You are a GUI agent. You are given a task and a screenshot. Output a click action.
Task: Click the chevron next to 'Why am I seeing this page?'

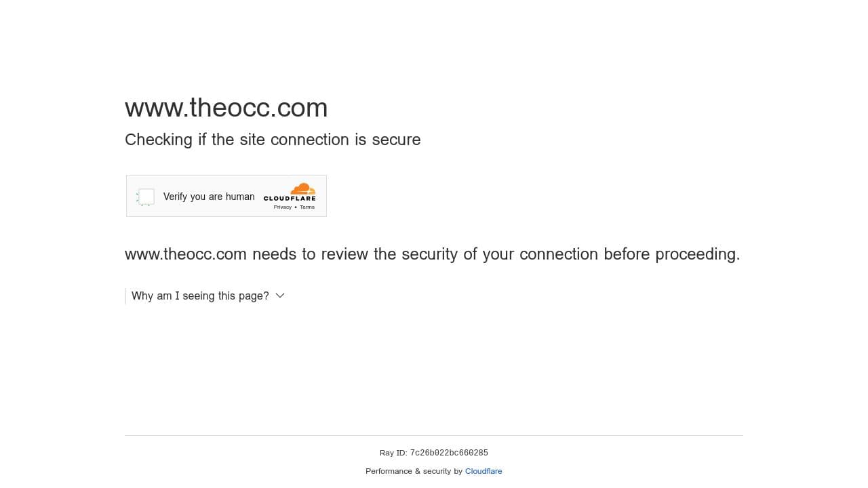tap(280, 296)
